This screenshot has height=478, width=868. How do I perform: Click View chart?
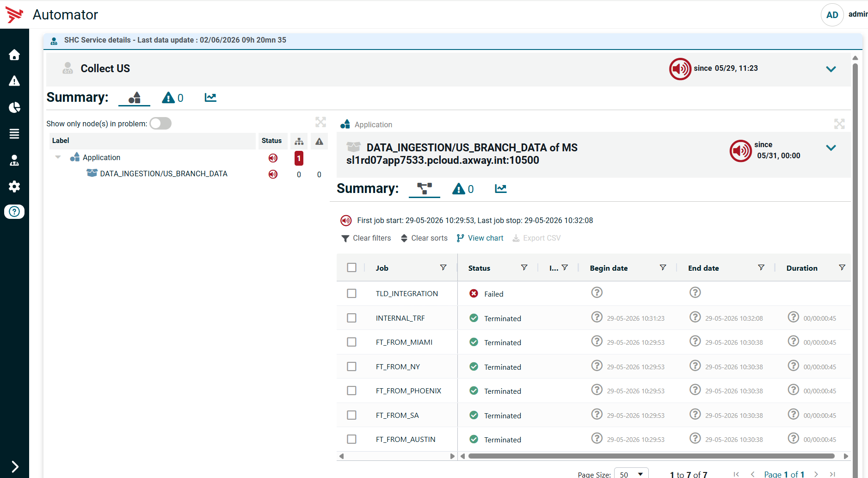tap(480, 238)
